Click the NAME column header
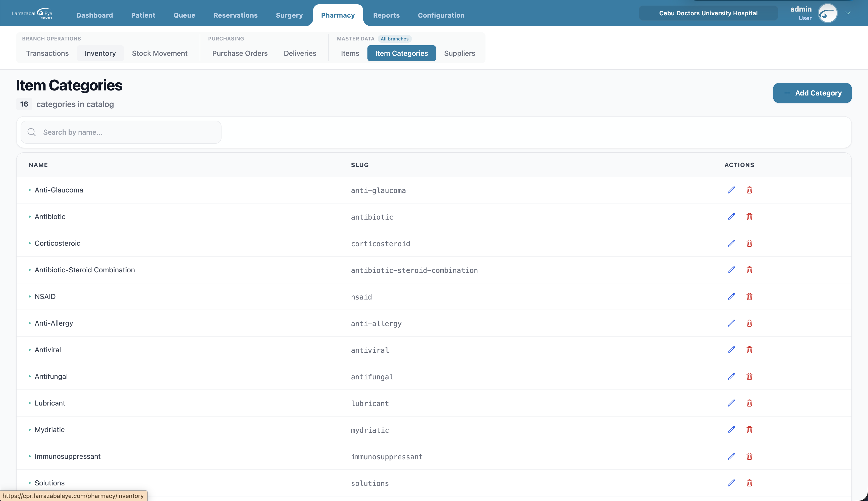 click(x=38, y=165)
